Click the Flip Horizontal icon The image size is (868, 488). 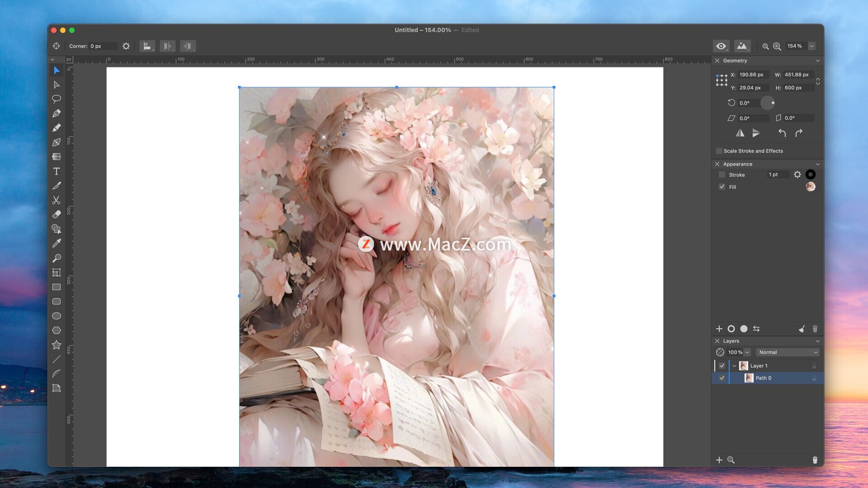[x=740, y=133]
